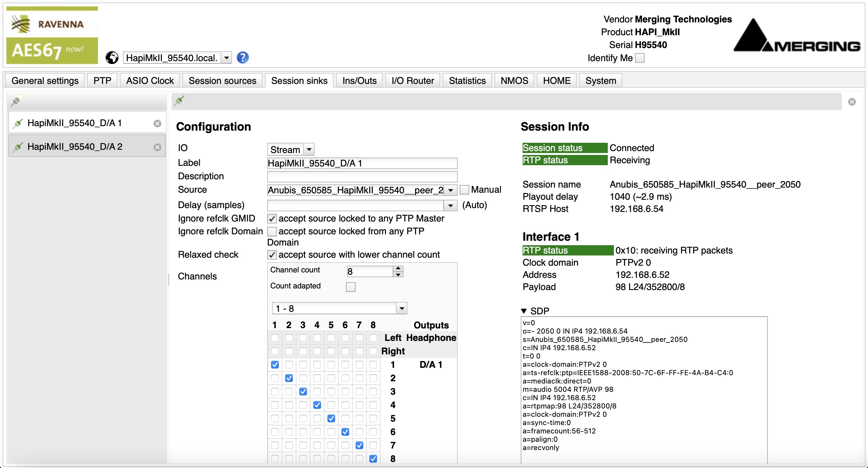
Task: Click the green plug icon in configuration header
Action: click(180, 100)
